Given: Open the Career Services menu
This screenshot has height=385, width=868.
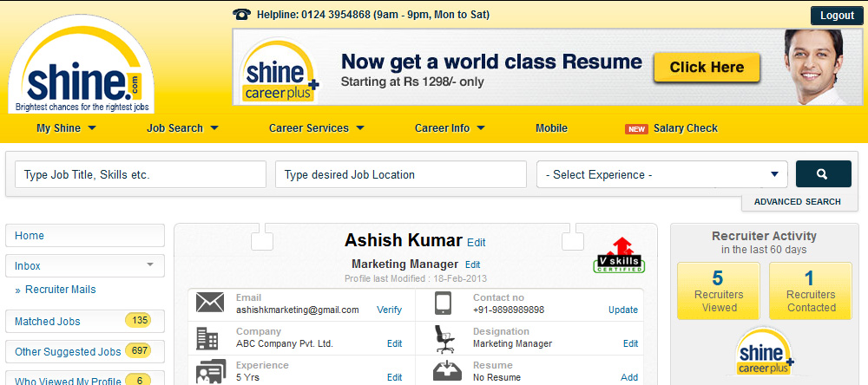Looking at the screenshot, I should pos(317,128).
